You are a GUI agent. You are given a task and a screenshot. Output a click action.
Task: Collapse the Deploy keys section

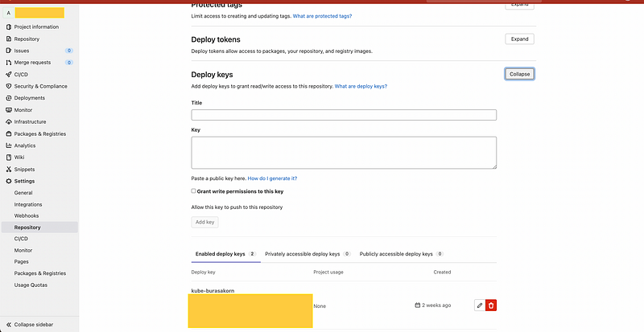click(x=519, y=74)
